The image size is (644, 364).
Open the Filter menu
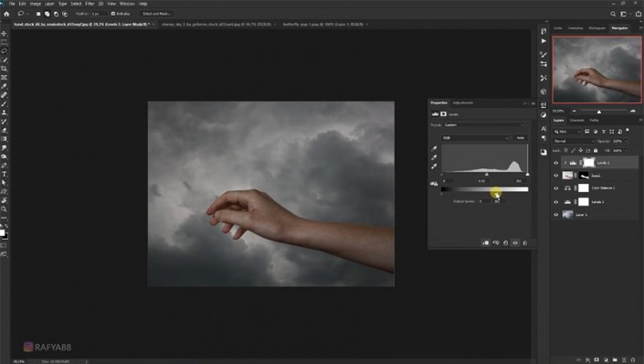(90, 4)
